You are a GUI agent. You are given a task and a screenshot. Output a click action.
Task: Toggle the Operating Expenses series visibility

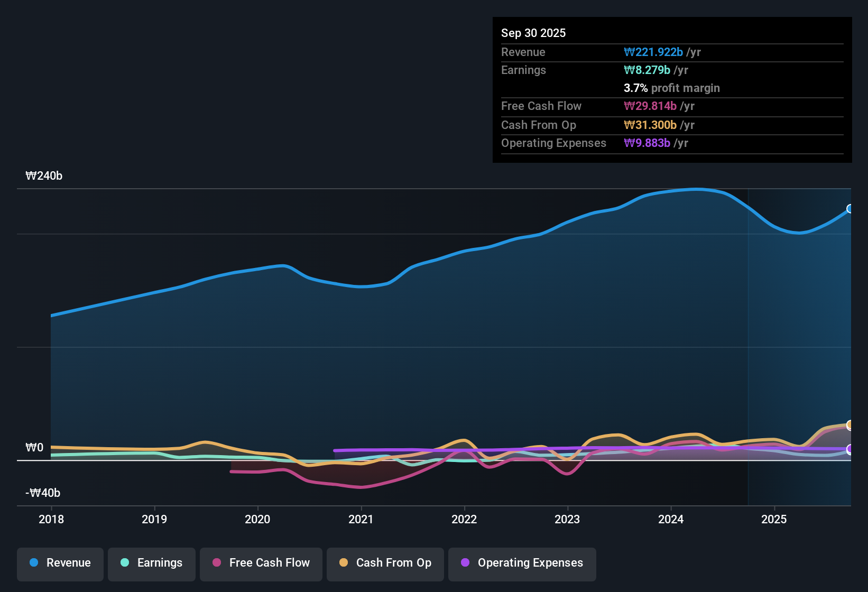522,563
